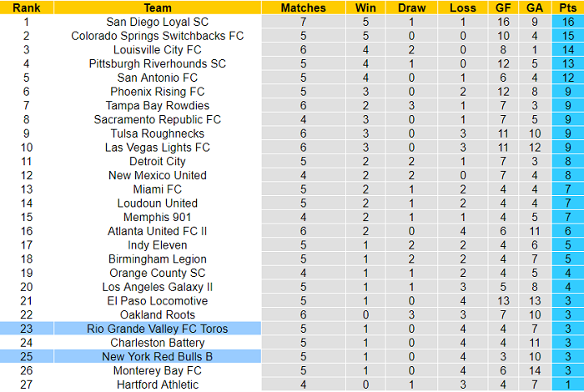Click the Team column header
The width and height of the screenshot is (584, 392).
tap(157, 8)
